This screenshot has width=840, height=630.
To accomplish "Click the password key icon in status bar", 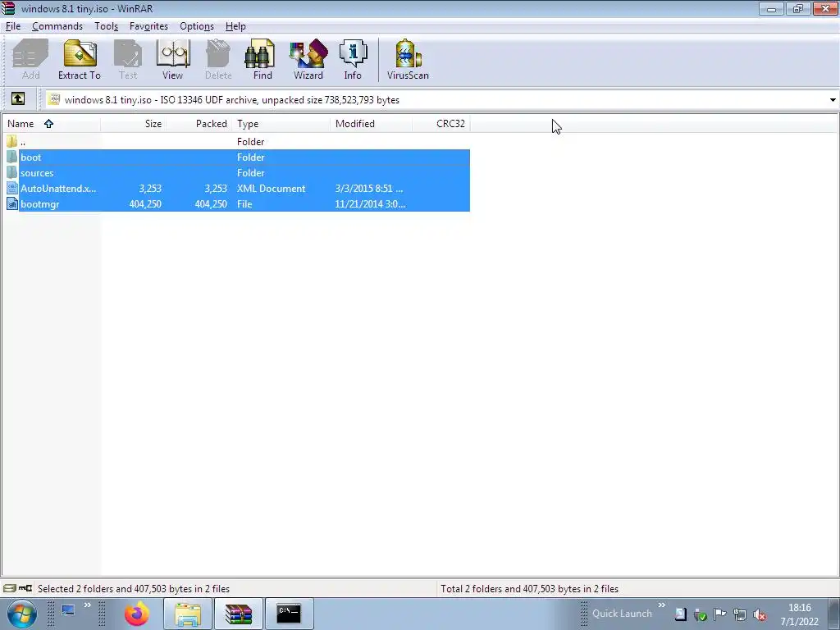I will click(25, 588).
